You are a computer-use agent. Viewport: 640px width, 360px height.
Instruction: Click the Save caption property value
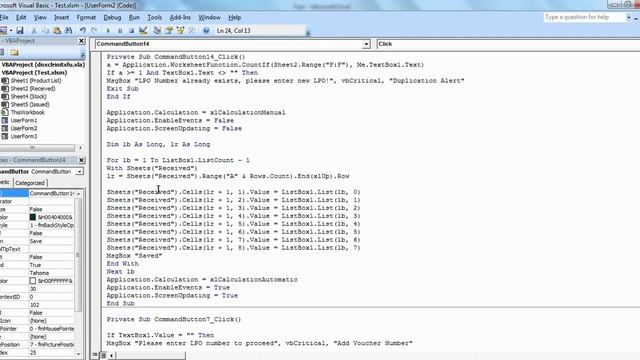pyautogui.click(x=51, y=241)
